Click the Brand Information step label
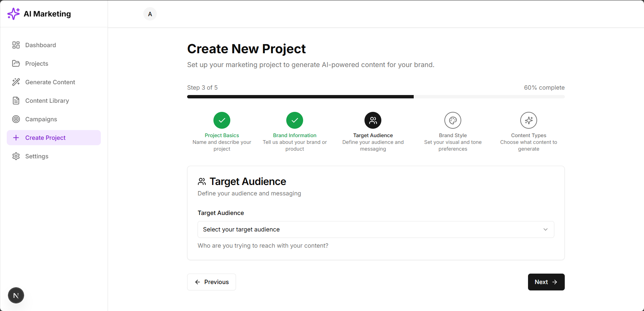Image resolution: width=644 pixels, height=311 pixels. [x=295, y=135]
